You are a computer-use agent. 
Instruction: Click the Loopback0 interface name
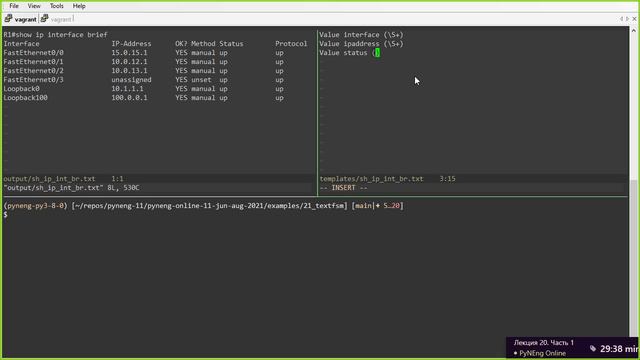(22, 89)
